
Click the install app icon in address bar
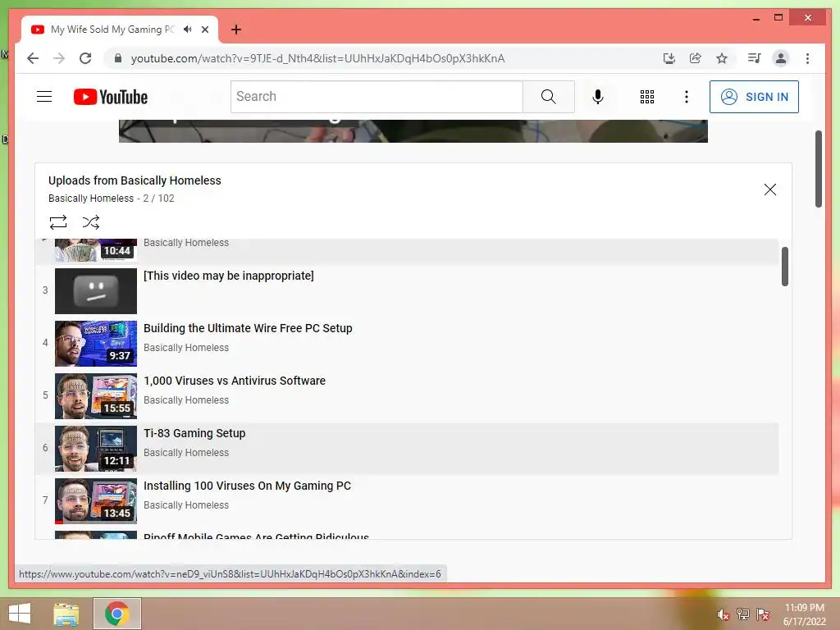pyautogui.click(x=669, y=58)
